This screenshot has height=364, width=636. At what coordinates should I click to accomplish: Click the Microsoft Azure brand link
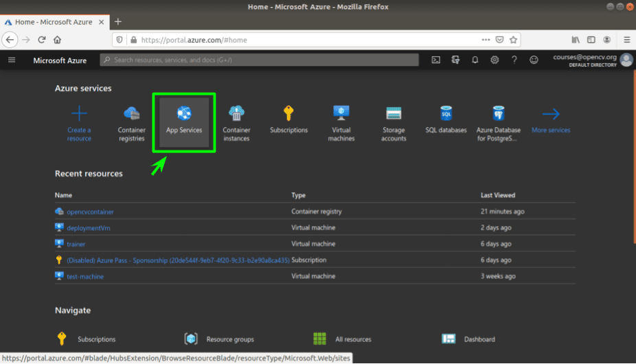60,60
